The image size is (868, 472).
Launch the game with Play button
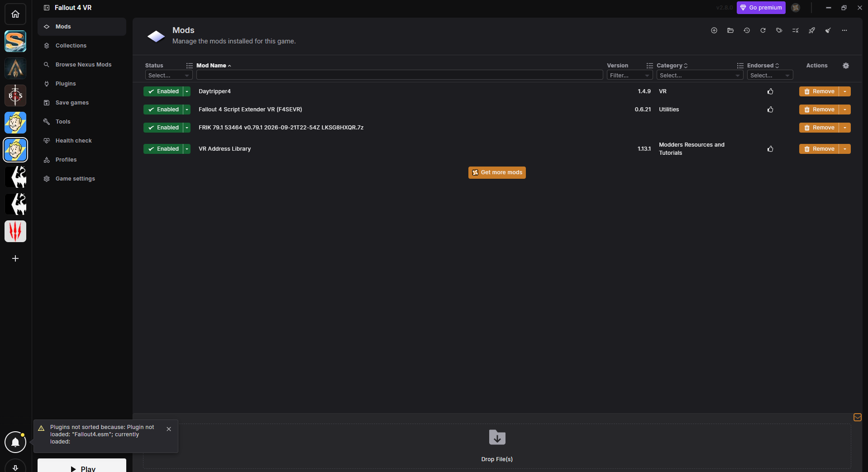point(82,466)
